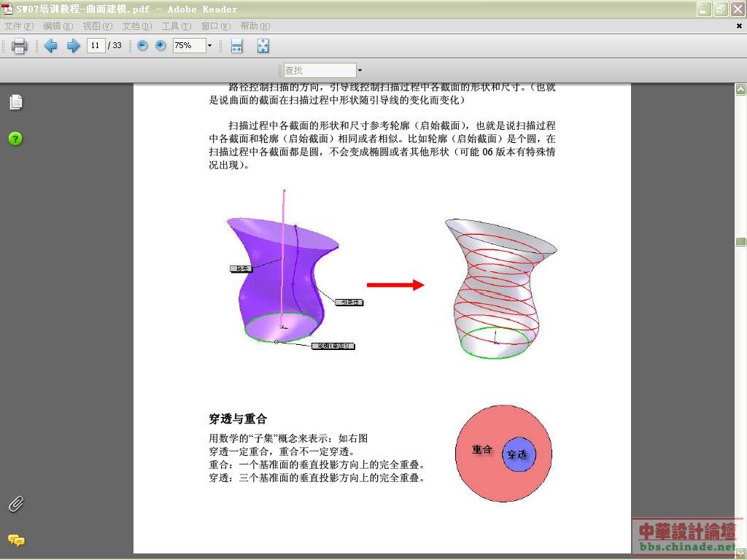The image size is (747, 560).
Task: Click the vertical scrollbar thumb
Action: point(741,242)
